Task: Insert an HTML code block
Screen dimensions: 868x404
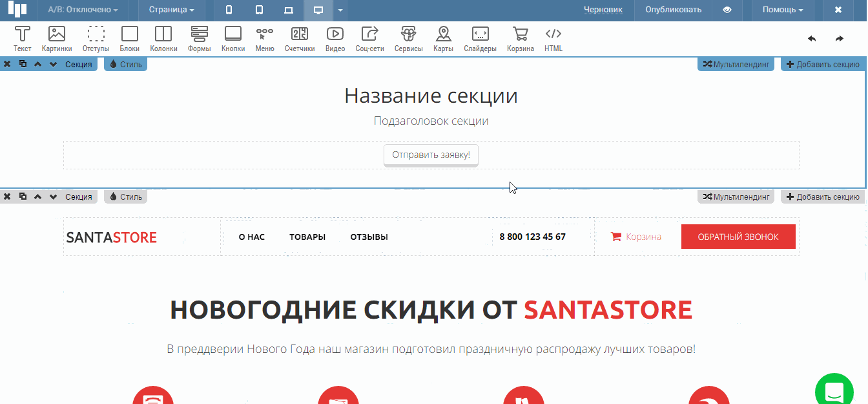Action: [553, 39]
